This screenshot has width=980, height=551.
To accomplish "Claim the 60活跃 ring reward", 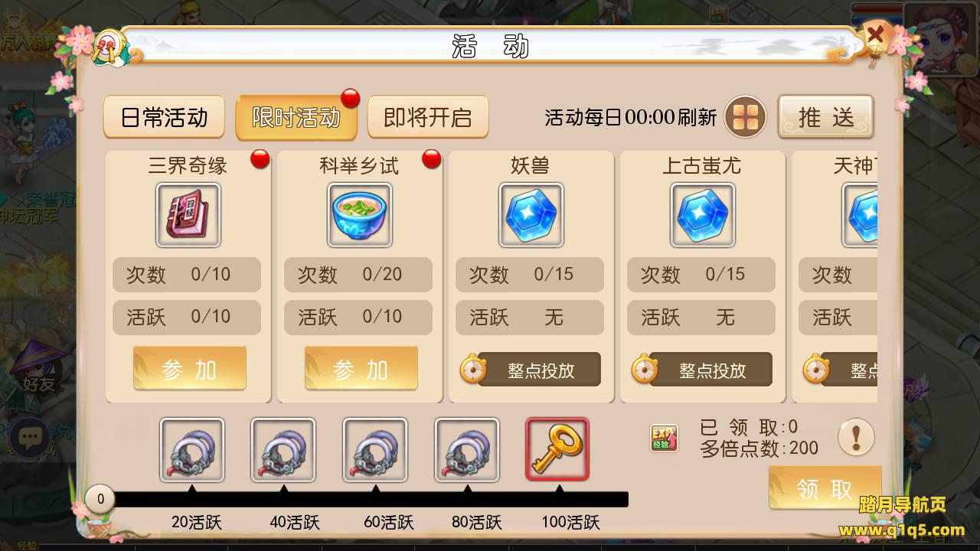I will pyautogui.click(x=375, y=450).
